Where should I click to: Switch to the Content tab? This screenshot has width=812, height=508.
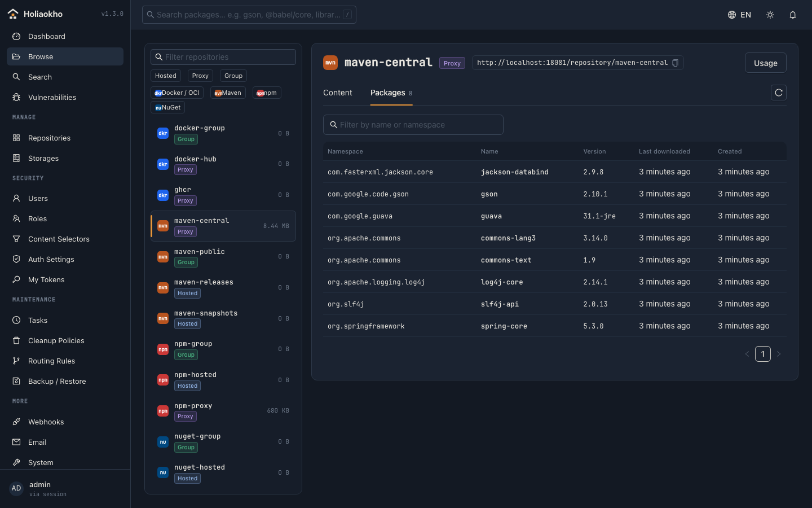[x=338, y=93]
